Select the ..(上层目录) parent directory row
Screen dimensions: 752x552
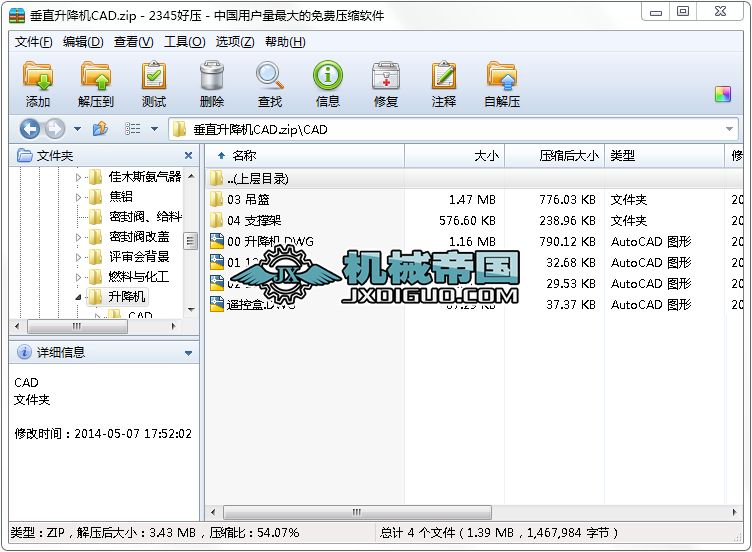474,178
